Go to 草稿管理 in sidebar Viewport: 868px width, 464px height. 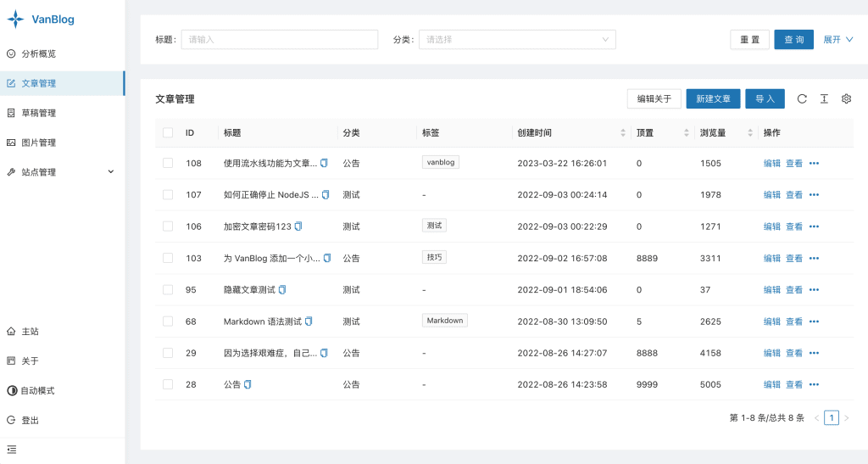pyautogui.click(x=39, y=113)
